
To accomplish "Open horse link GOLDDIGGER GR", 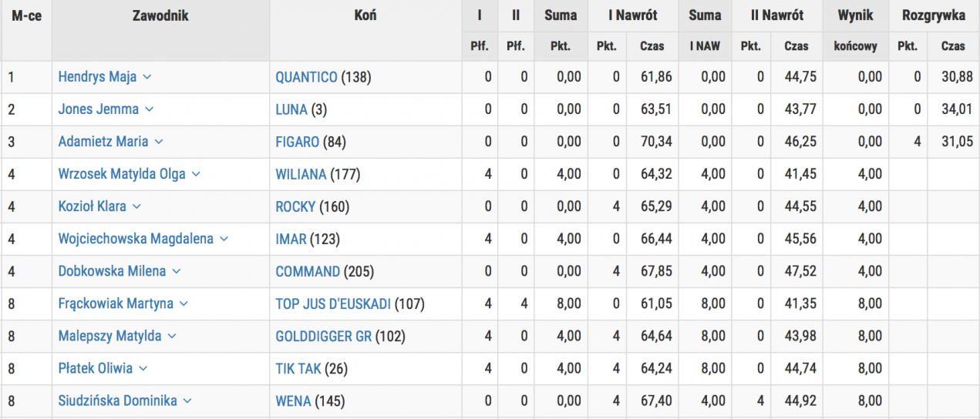I will [324, 336].
